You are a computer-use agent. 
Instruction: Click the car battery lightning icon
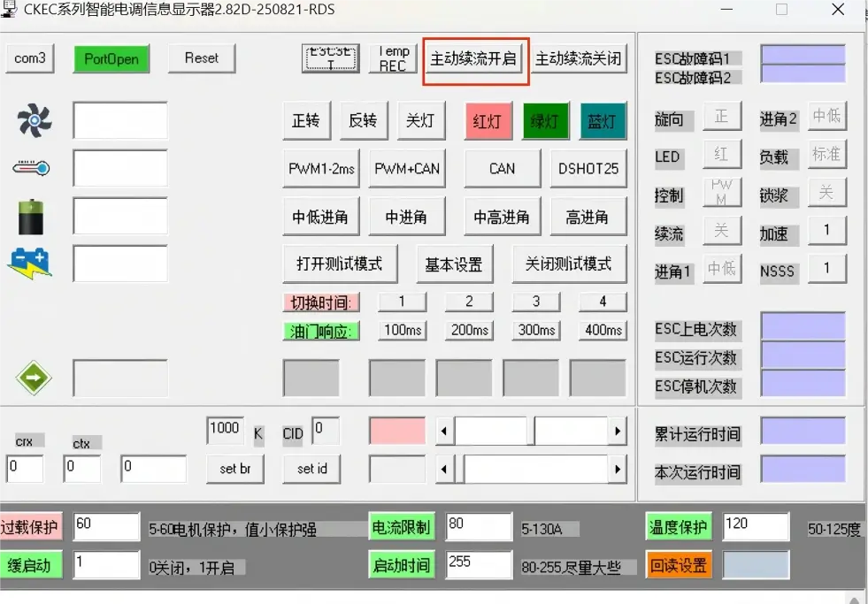[31, 263]
